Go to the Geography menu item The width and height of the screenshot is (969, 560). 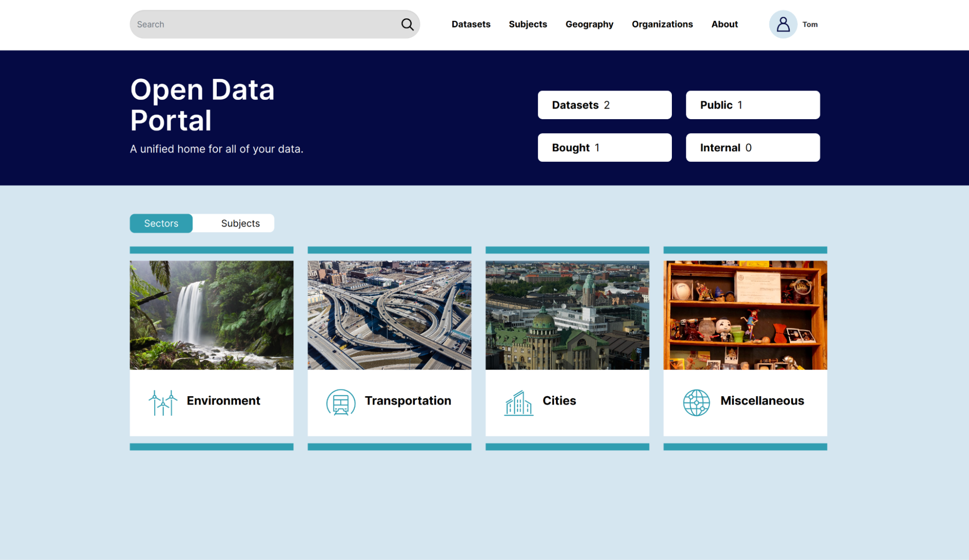tap(589, 24)
